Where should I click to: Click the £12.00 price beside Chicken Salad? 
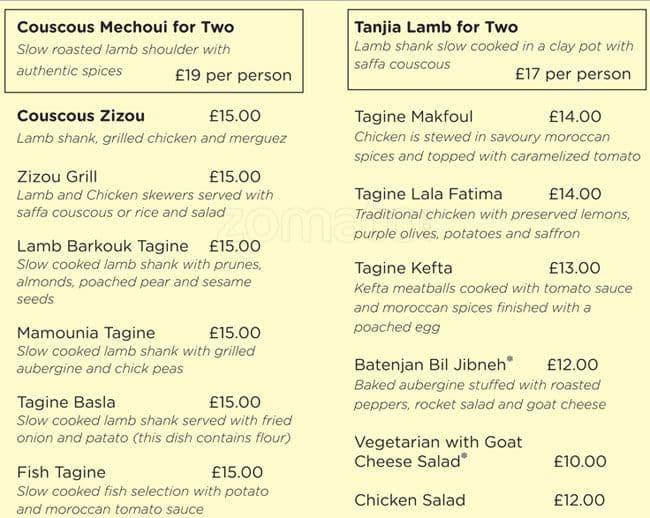(x=579, y=500)
